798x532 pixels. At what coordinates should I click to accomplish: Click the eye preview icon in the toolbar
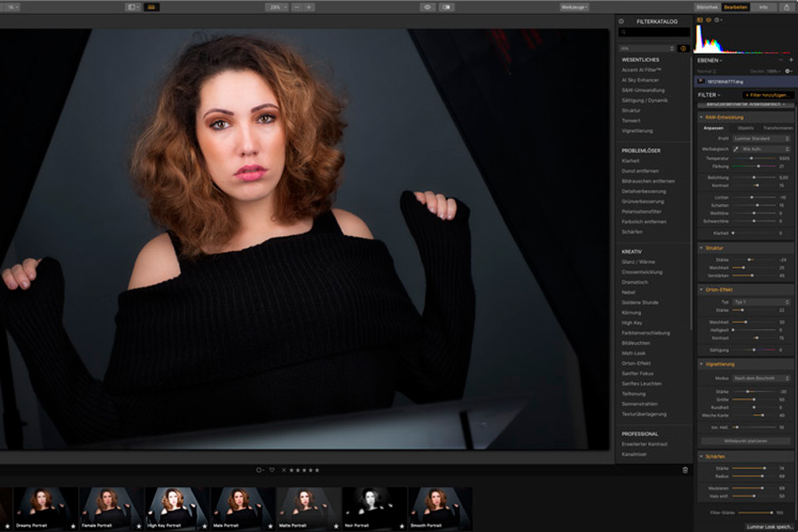426,7
